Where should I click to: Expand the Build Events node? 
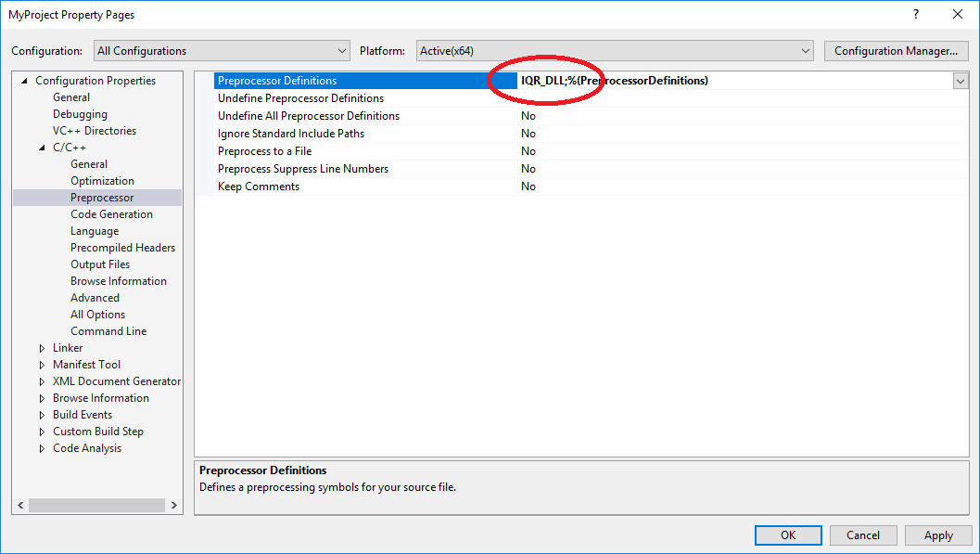click(41, 414)
